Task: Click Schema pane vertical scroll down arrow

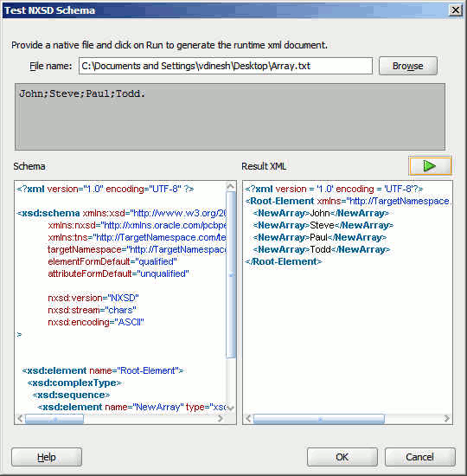Action: click(231, 408)
